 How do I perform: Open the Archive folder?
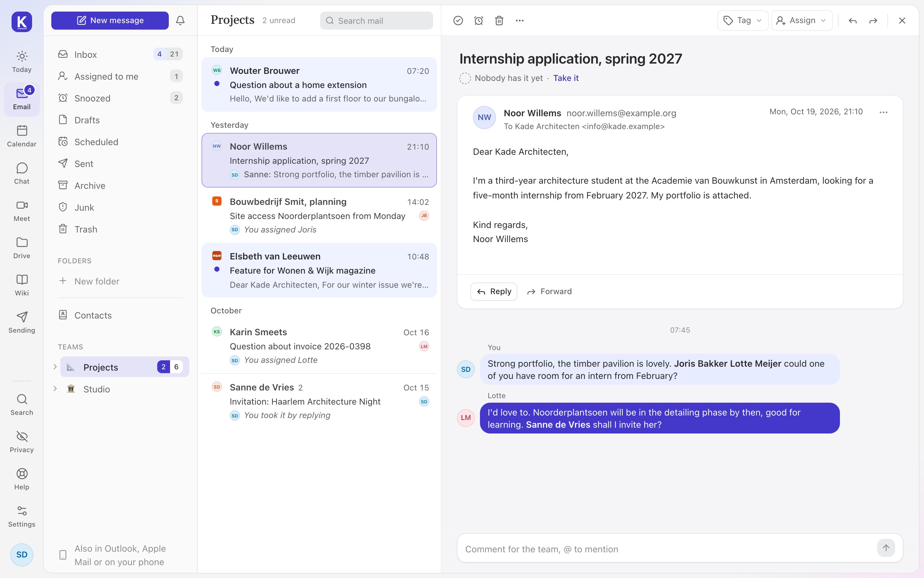tap(120, 185)
